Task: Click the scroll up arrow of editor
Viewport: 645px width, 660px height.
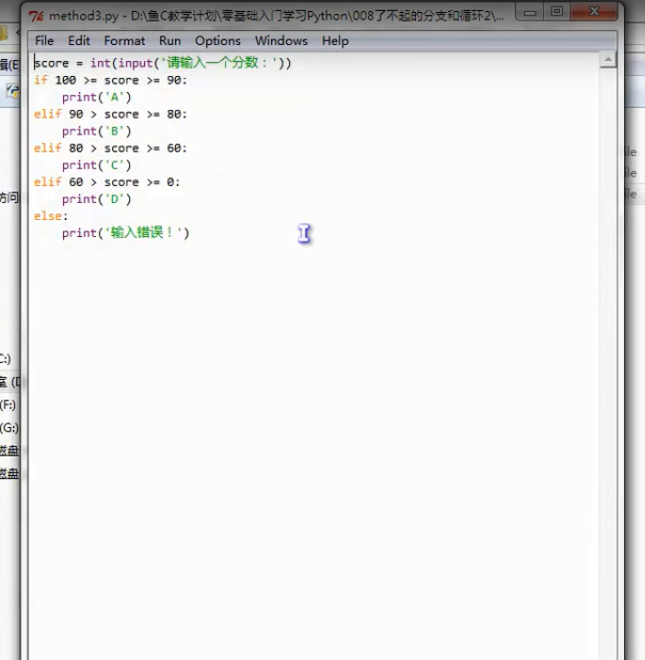Action: pyautogui.click(x=608, y=59)
